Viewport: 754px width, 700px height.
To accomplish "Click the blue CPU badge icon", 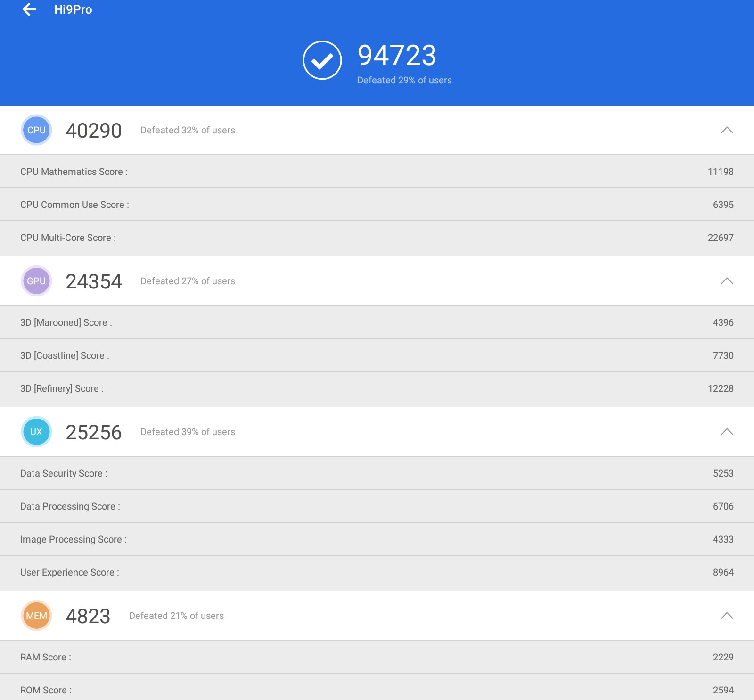I will click(x=36, y=130).
